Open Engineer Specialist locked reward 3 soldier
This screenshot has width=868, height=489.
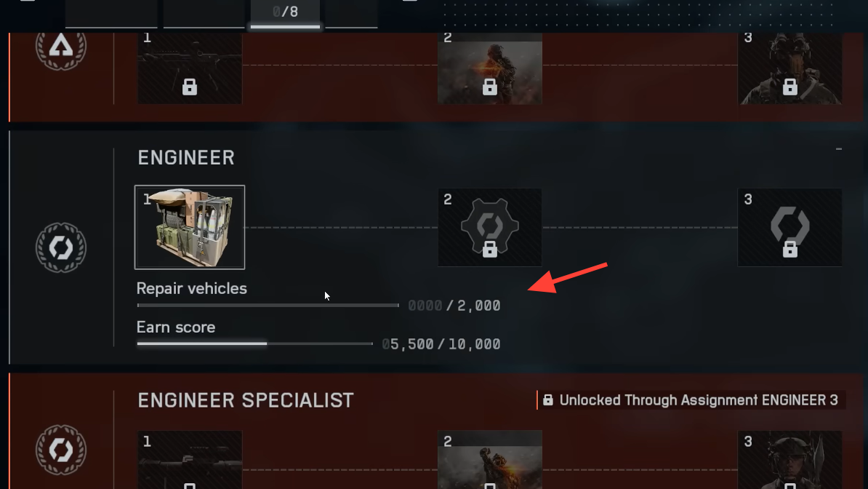pos(789,460)
